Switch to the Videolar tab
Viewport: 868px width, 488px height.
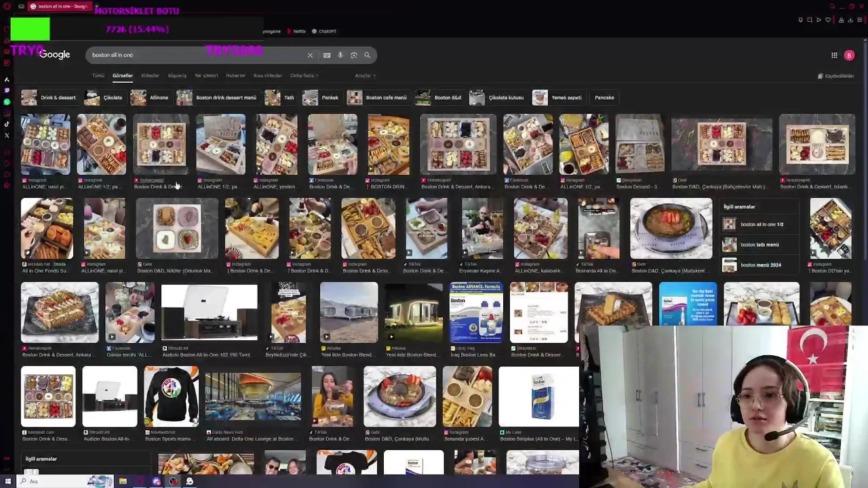click(x=150, y=75)
